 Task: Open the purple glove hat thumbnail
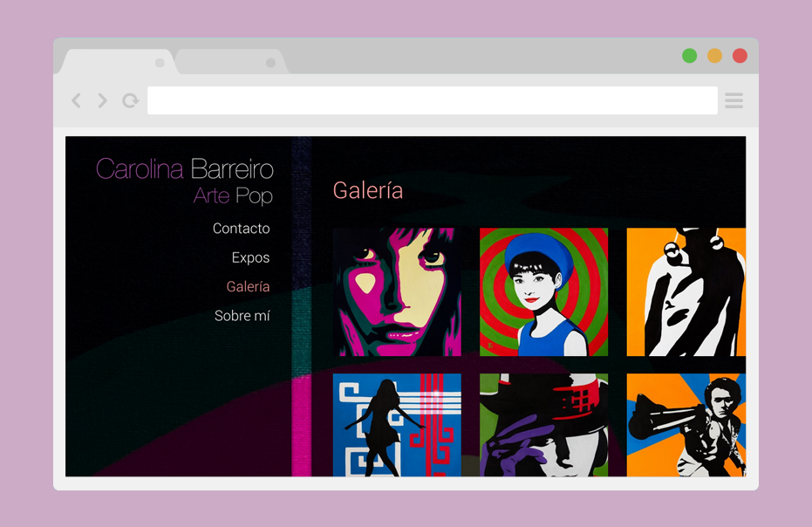coord(543,425)
